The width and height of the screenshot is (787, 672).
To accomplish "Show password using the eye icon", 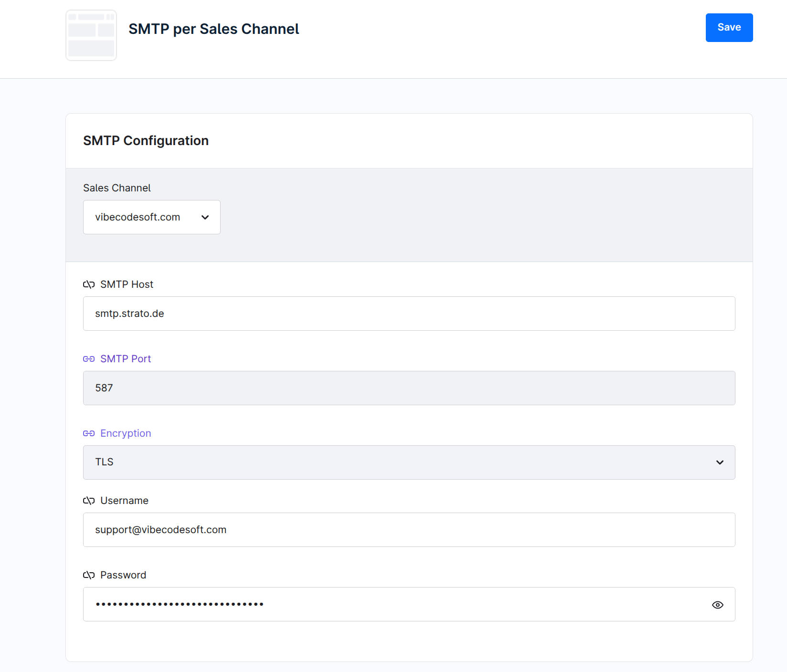I will click(717, 605).
